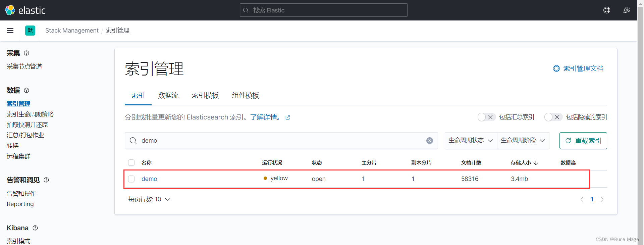Click help icon next to 采集
This screenshot has height=245, width=644.
[26, 53]
